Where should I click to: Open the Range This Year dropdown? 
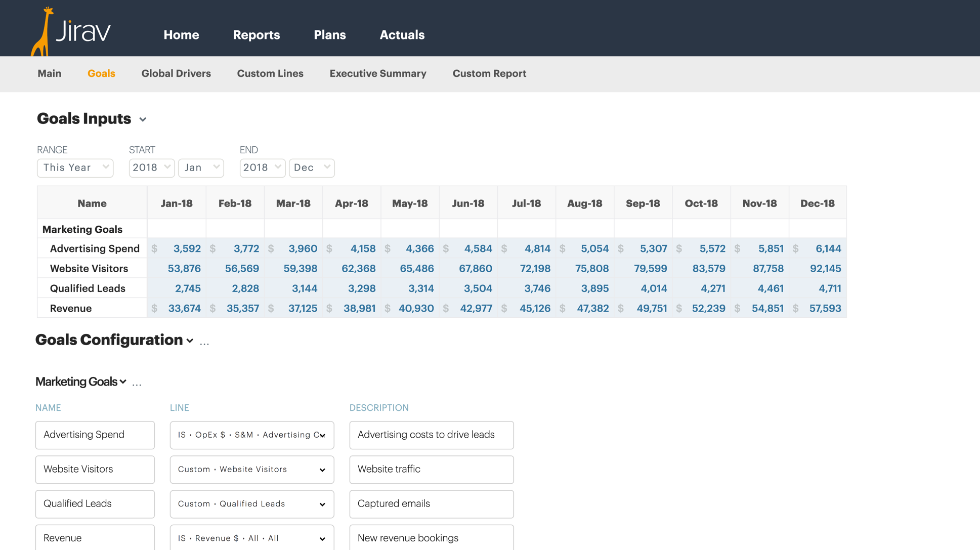click(x=75, y=167)
